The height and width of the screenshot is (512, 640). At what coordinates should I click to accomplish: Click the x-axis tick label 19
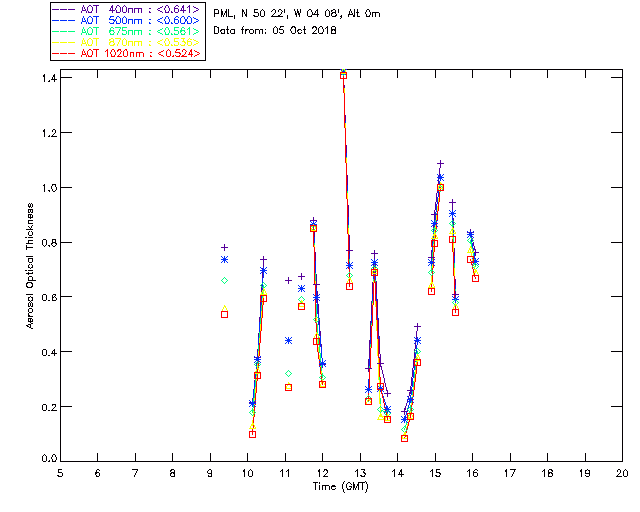pos(585,473)
